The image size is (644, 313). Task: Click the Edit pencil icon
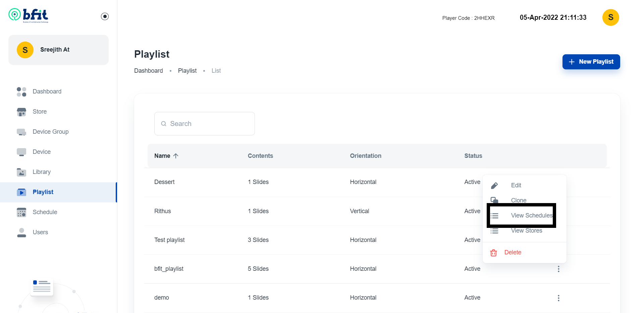(x=494, y=186)
